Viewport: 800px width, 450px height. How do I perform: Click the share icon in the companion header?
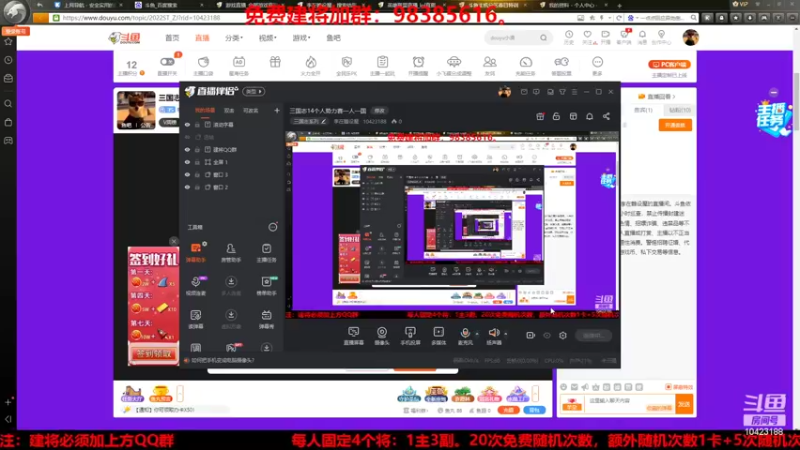click(x=606, y=116)
